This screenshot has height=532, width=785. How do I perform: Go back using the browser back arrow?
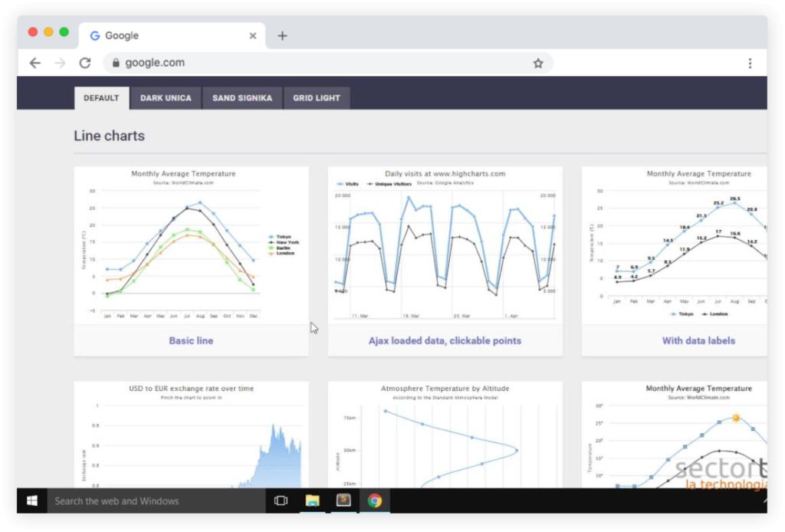pos(35,63)
